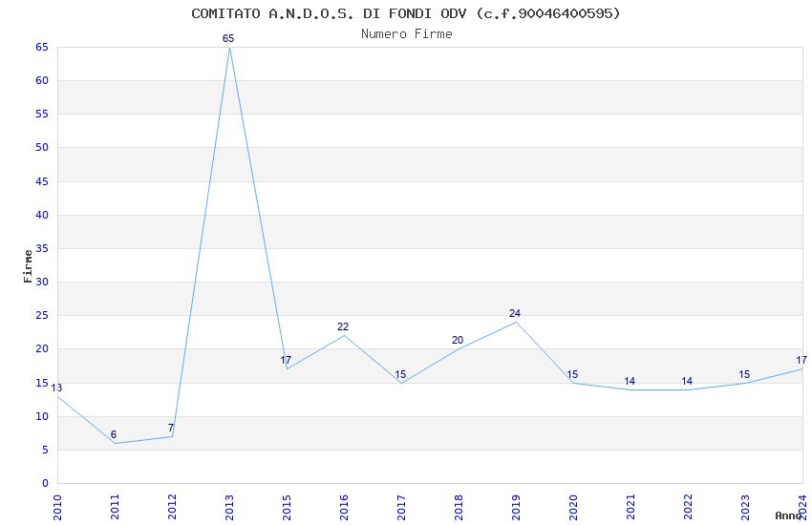Click the x-axis year 2010
812x525 pixels.
pyautogui.click(x=57, y=507)
